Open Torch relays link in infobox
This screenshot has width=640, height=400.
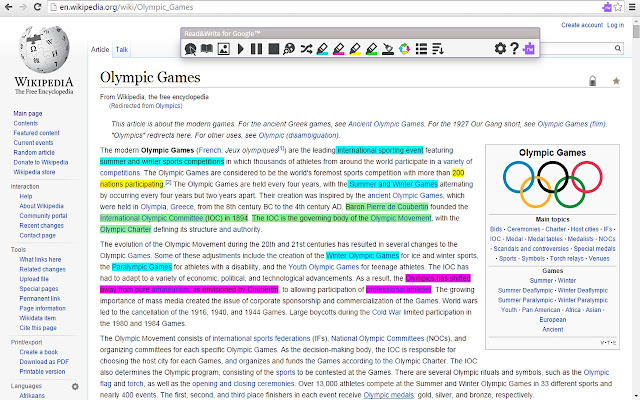pyautogui.click(x=567, y=259)
